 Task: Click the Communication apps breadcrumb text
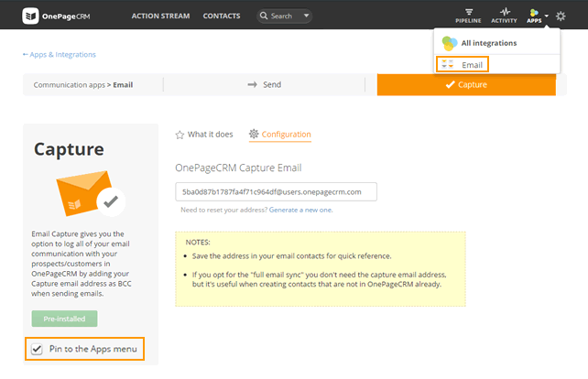point(70,85)
